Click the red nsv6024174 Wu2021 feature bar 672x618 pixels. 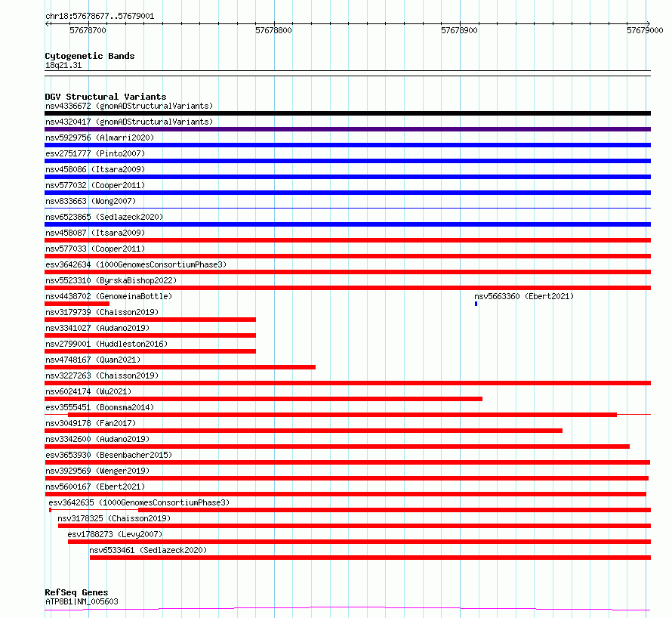click(264, 399)
